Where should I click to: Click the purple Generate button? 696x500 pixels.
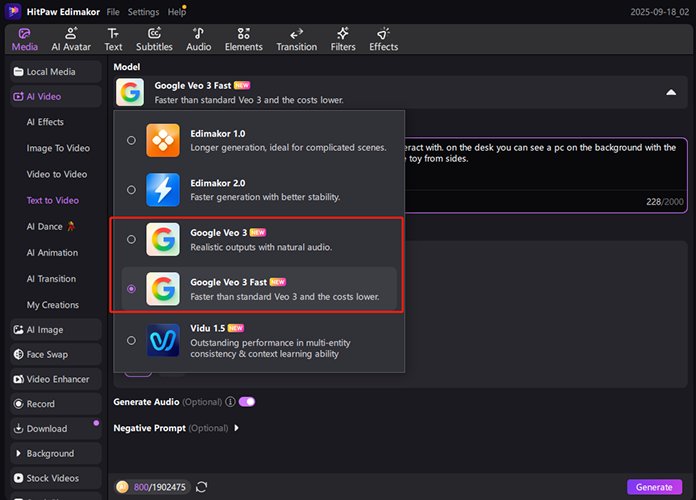pyautogui.click(x=655, y=487)
